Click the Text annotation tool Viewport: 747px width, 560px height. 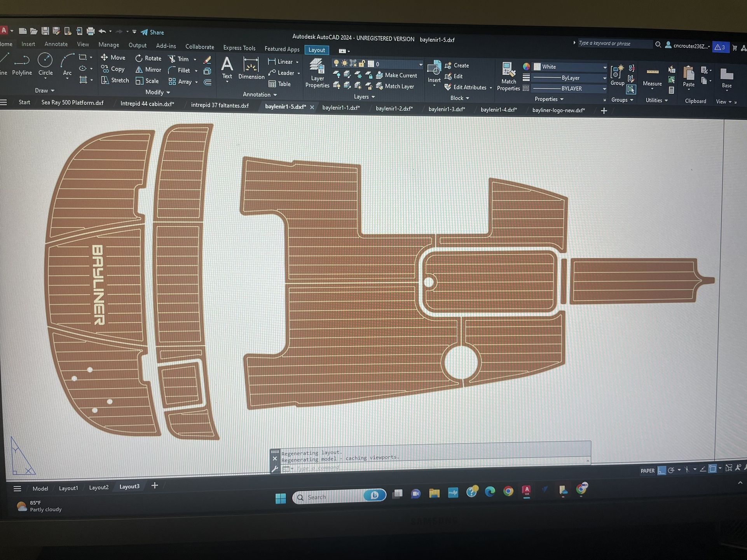[227, 68]
